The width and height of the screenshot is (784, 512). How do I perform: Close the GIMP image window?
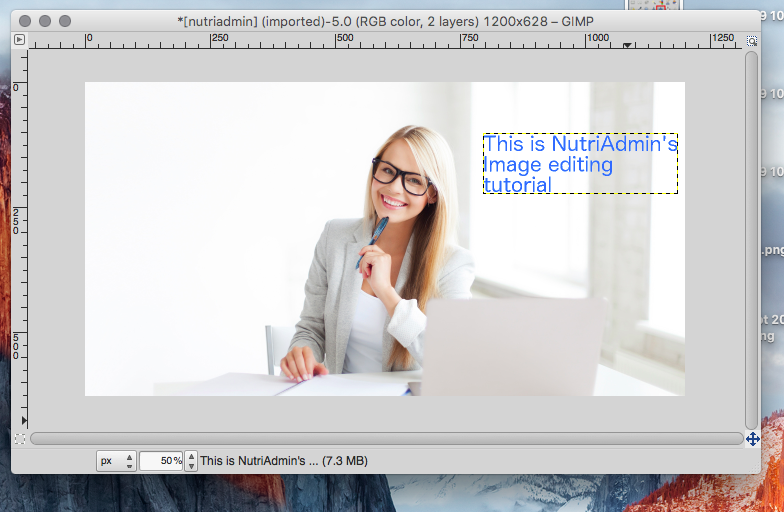coord(25,21)
